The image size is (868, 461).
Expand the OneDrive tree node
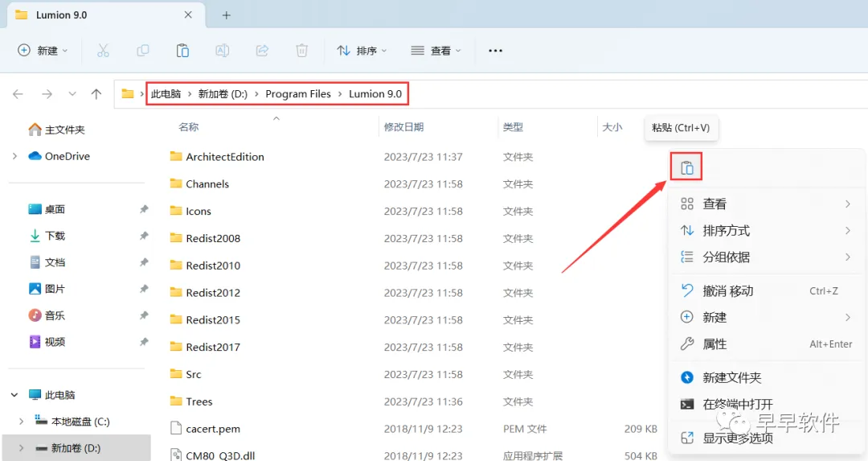coord(14,156)
